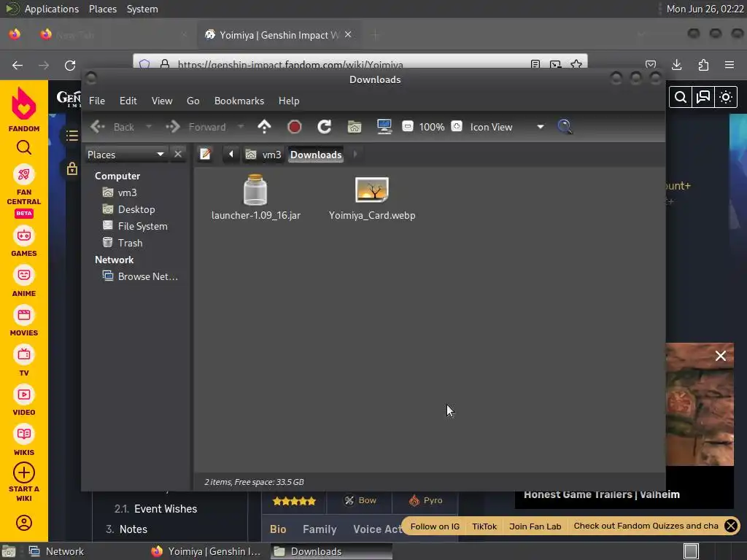This screenshot has height=560, width=747.
Task: Bookmark page with star icon
Action: pos(576,64)
